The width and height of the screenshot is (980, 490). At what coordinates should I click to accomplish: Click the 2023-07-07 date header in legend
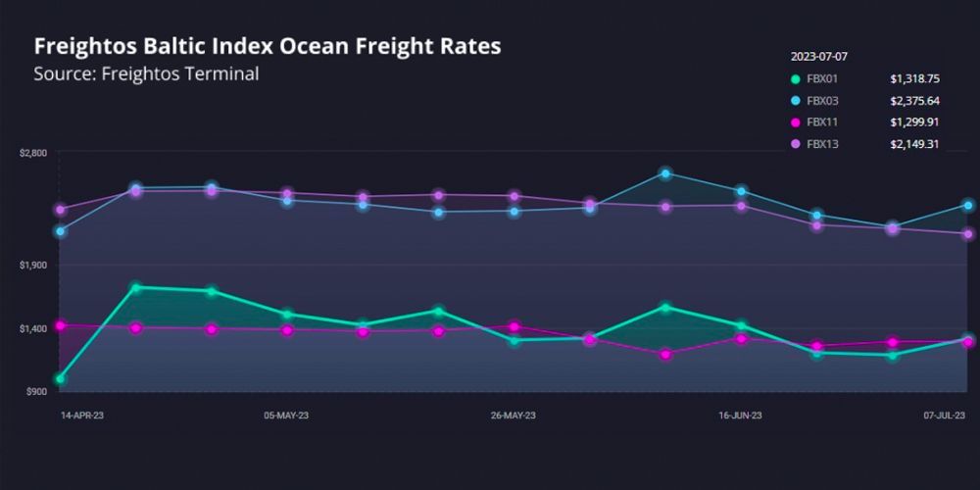(817, 57)
